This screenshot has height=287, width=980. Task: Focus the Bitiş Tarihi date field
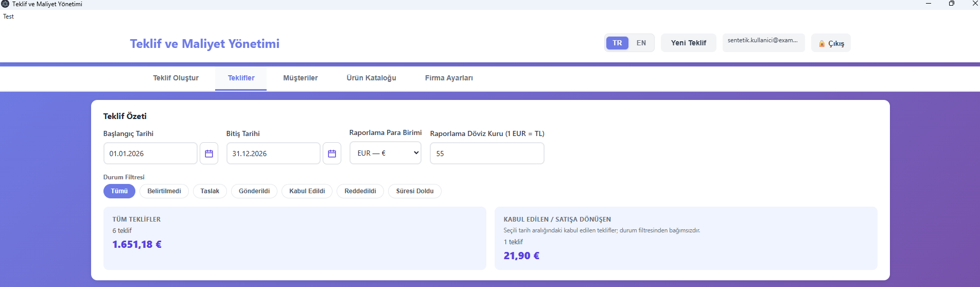coord(273,154)
